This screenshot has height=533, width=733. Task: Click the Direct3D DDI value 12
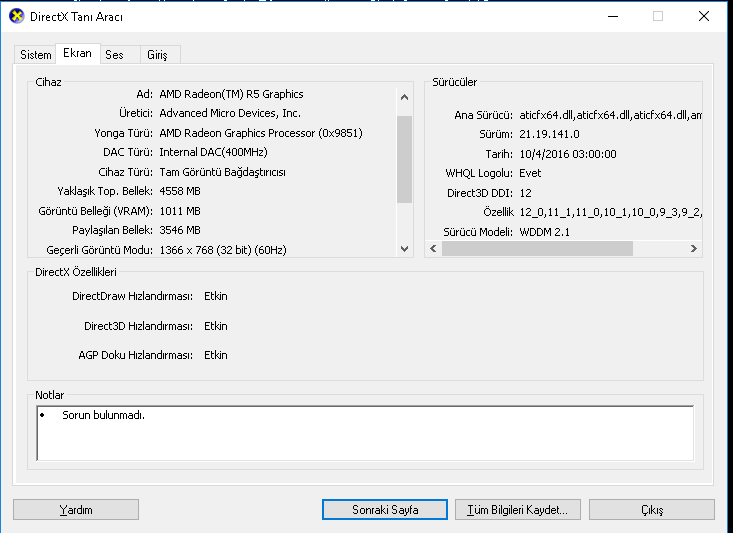[x=525, y=193]
